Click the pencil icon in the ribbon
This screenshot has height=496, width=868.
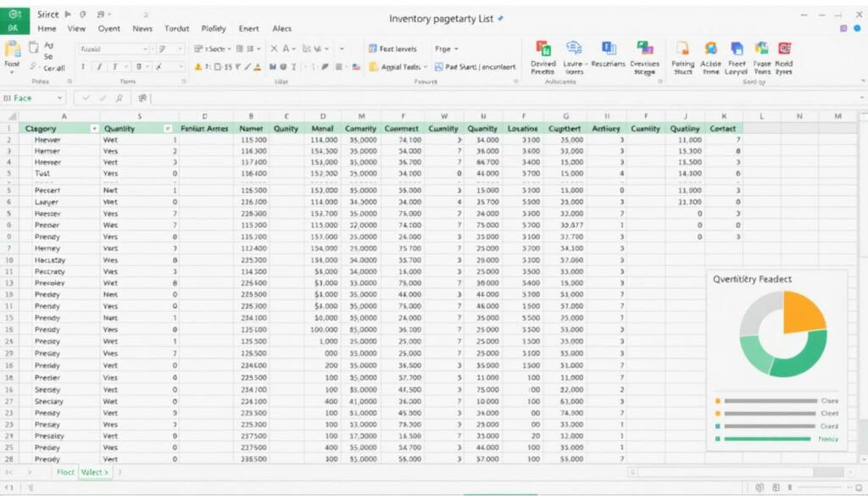point(248,67)
